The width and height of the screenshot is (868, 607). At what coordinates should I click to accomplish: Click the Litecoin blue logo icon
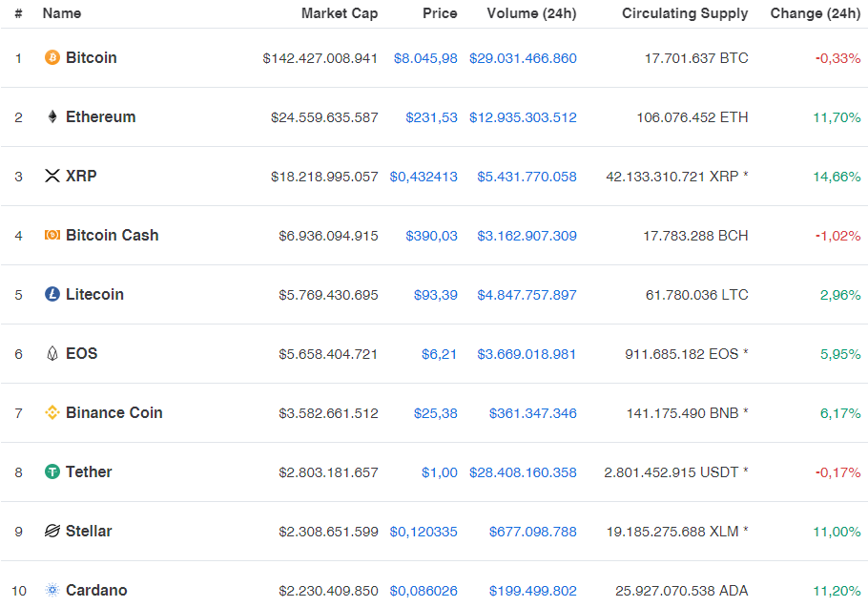pyautogui.click(x=52, y=294)
